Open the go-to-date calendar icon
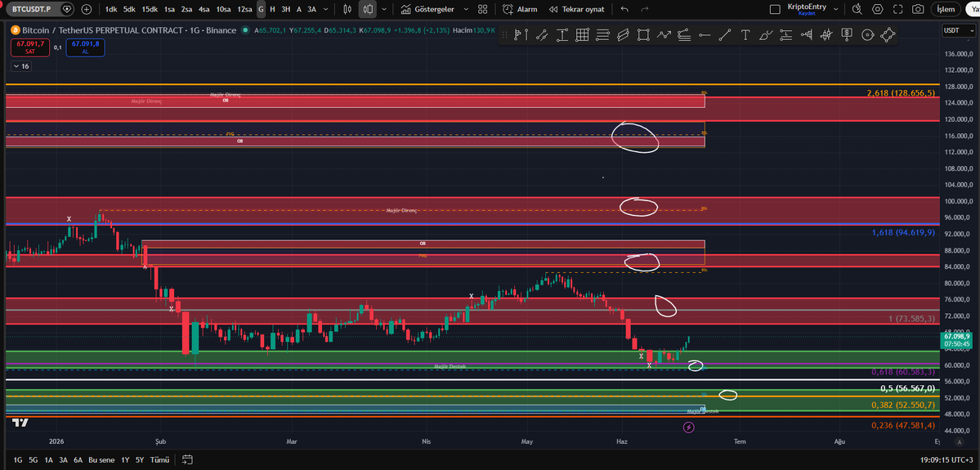 [x=187, y=460]
